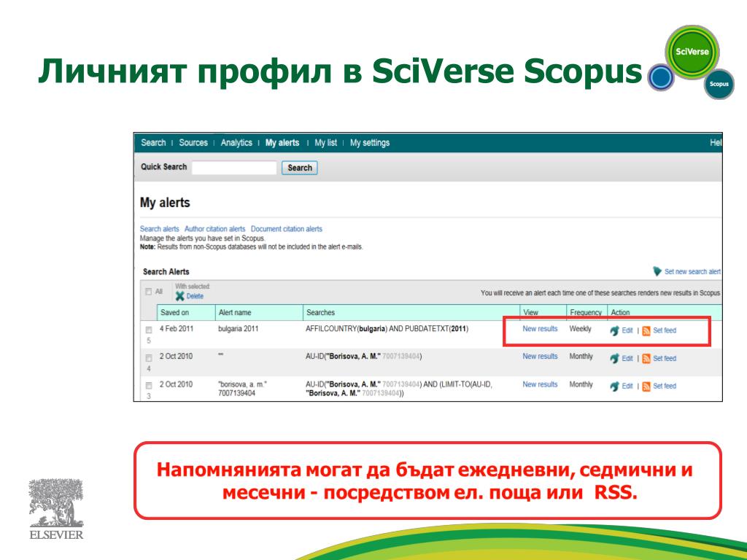The width and height of the screenshot is (747, 560).
Task: Open the My list menu item
Action: coord(326,142)
